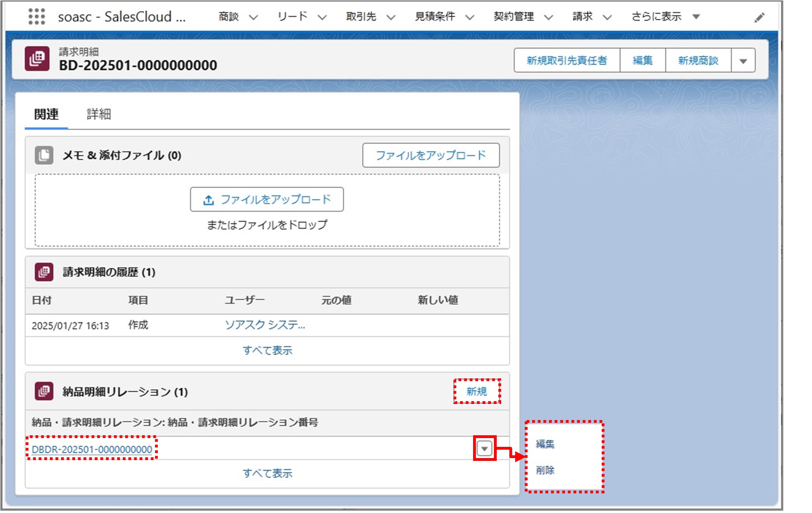Open the App Launcher dots grid
Image resolution: width=812 pixels, height=513 pixels.
[36, 16]
